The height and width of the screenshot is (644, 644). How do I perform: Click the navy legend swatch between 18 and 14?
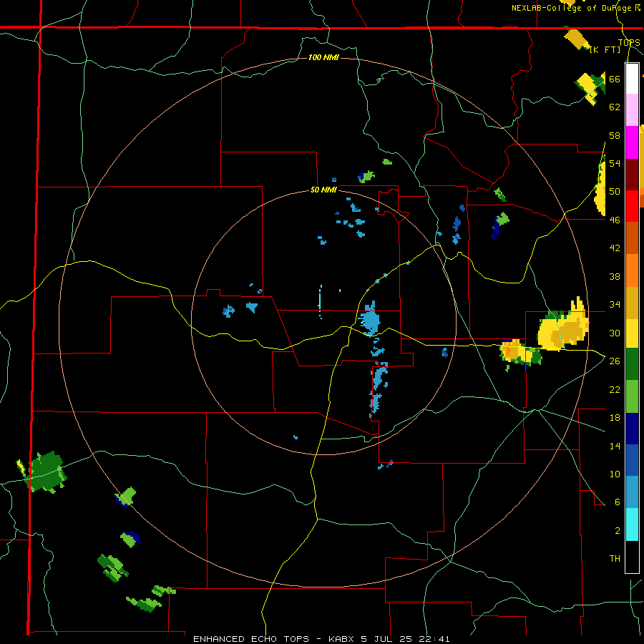coord(632,429)
